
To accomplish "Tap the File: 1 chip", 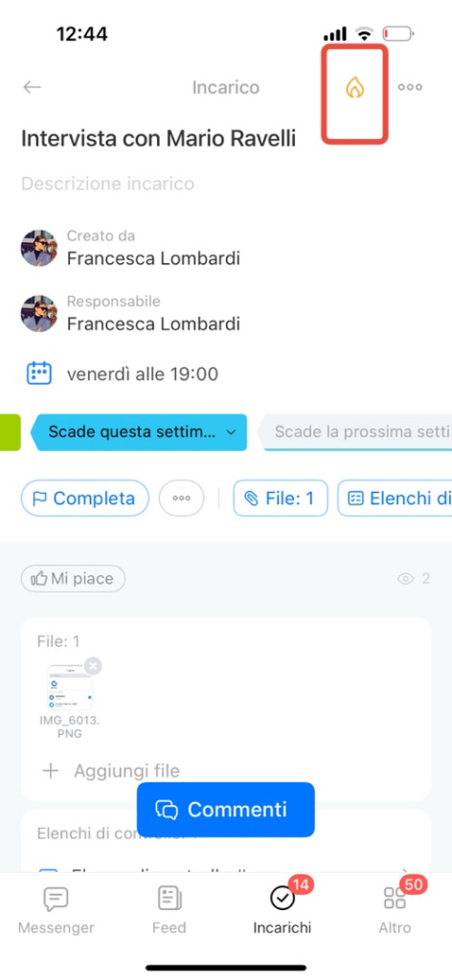I will (x=281, y=498).
